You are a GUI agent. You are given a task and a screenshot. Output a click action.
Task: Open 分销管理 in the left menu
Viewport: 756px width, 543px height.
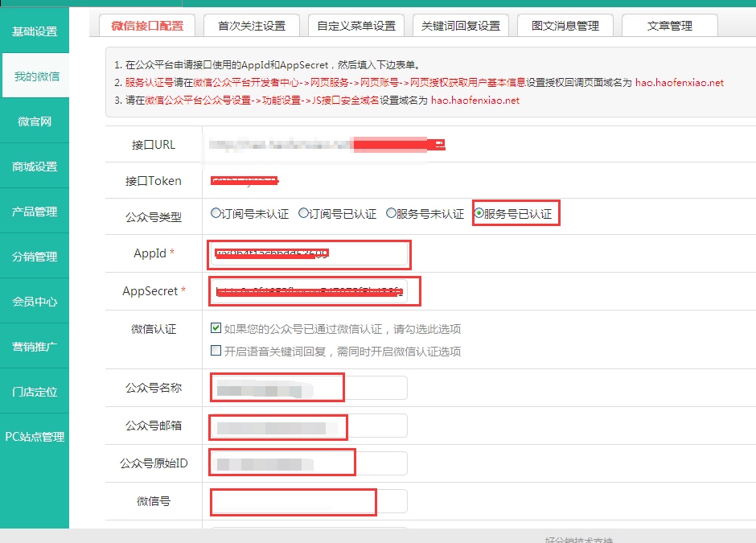(35, 257)
